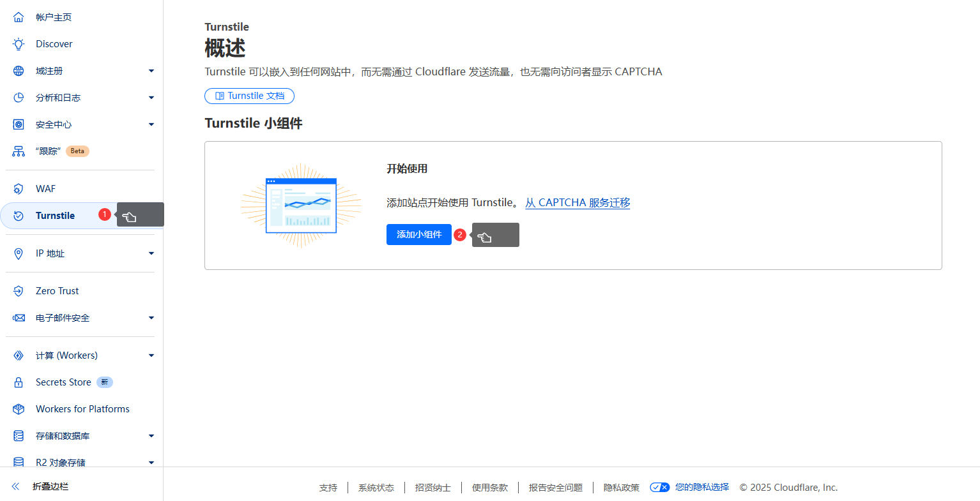Toggle the privacy choices switch in footer

659,488
